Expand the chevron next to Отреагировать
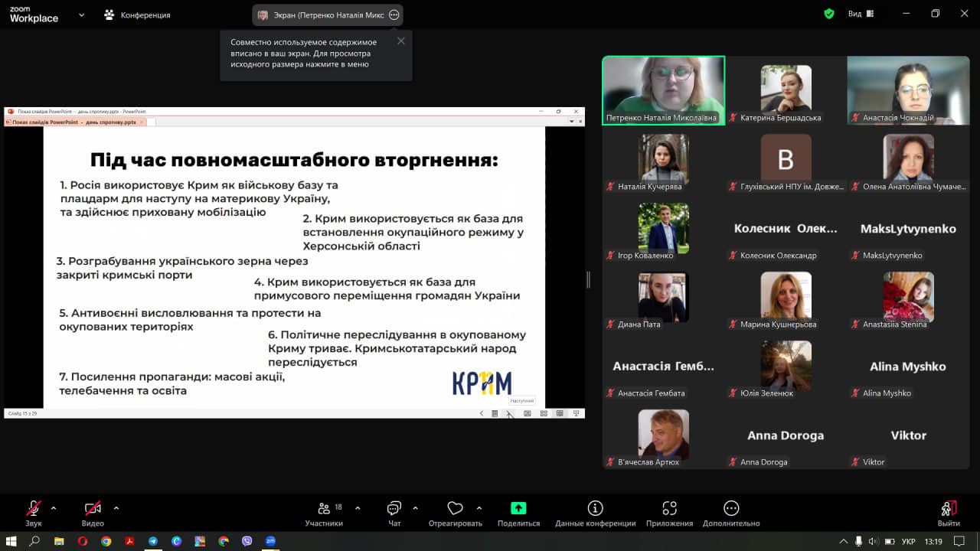Image resolution: width=980 pixels, height=551 pixels. click(479, 507)
